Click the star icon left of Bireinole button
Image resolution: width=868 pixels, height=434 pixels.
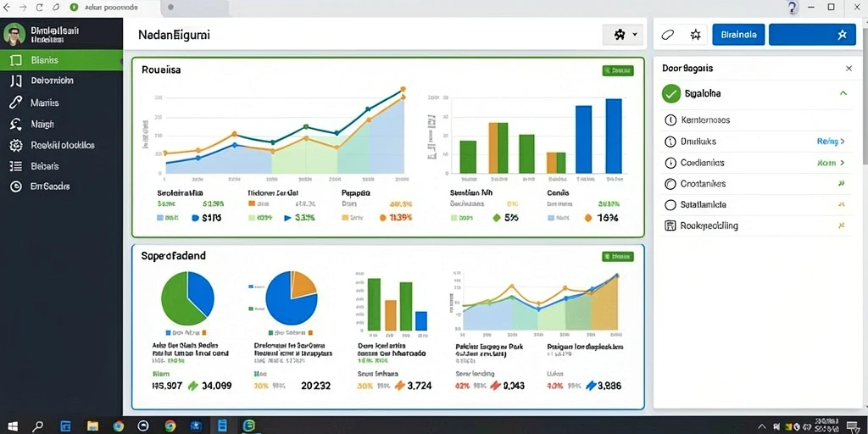coord(696,35)
